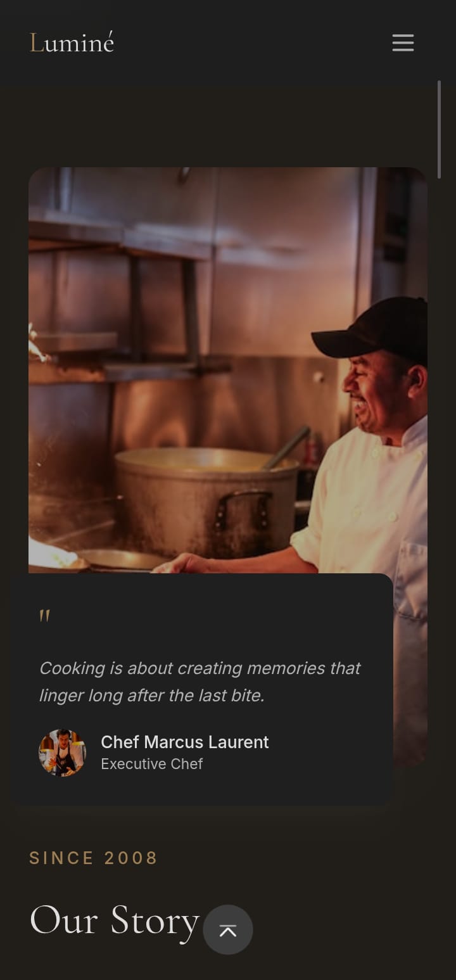Click the "SINCE 2008" label

click(93, 858)
